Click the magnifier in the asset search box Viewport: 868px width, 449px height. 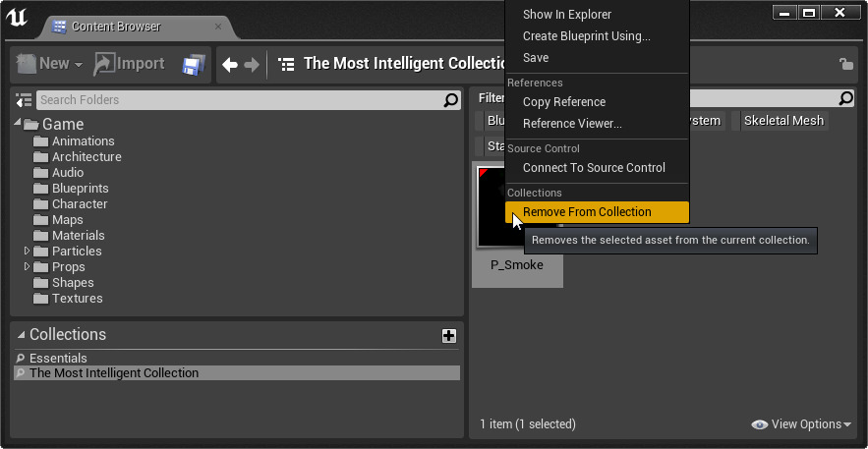[x=845, y=98]
